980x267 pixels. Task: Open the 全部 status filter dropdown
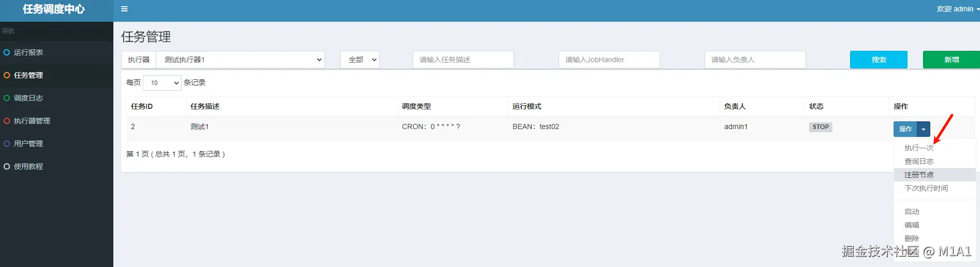(360, 60)
